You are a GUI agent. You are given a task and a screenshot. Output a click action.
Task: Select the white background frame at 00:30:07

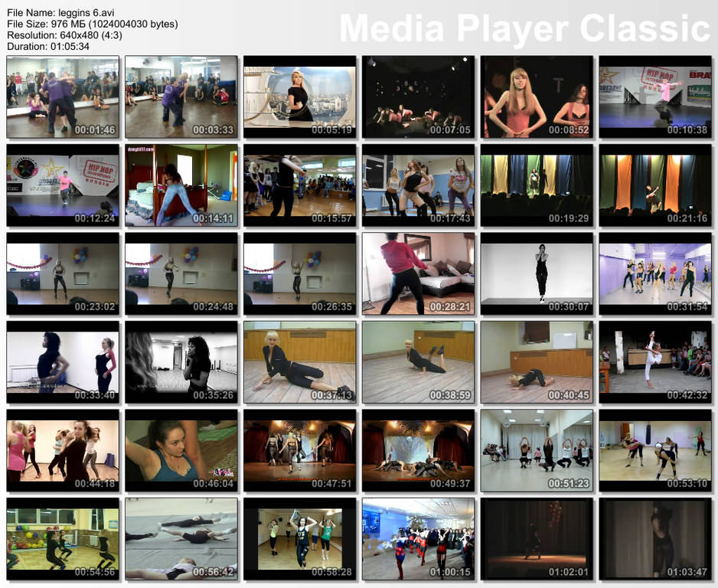point(537,273)
